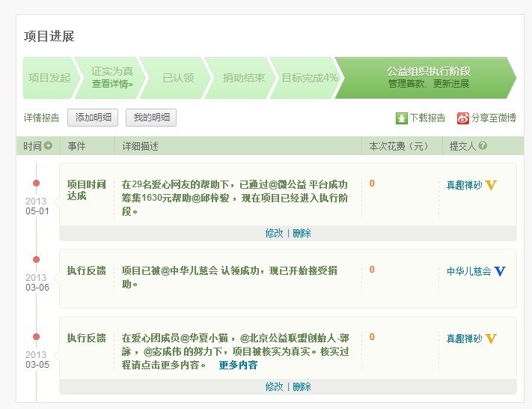This screenshot has width=532, height=409.
Task: Click description 项目已被@中华儿慈会 认领成功
Action: [x=230, y=277]
